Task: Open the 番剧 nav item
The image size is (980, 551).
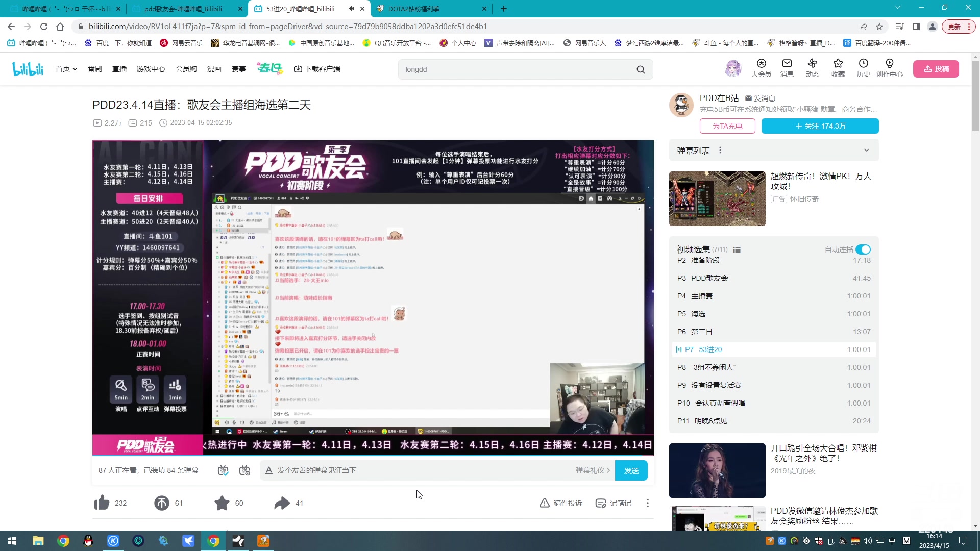Action: point(95,69)
